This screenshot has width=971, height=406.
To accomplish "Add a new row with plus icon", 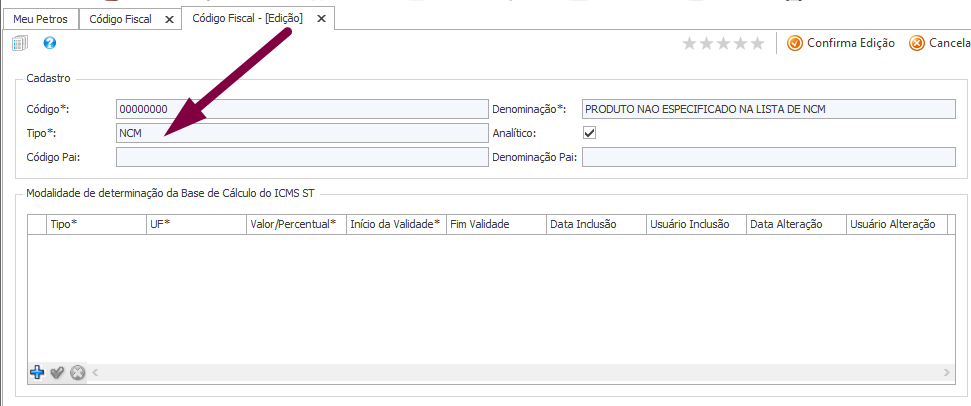I will coord(37,373).
